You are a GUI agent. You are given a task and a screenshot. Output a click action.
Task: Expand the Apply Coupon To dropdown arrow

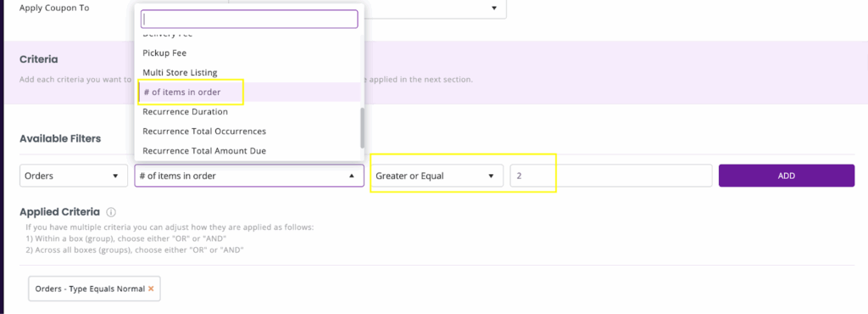(x=494, y=8)
